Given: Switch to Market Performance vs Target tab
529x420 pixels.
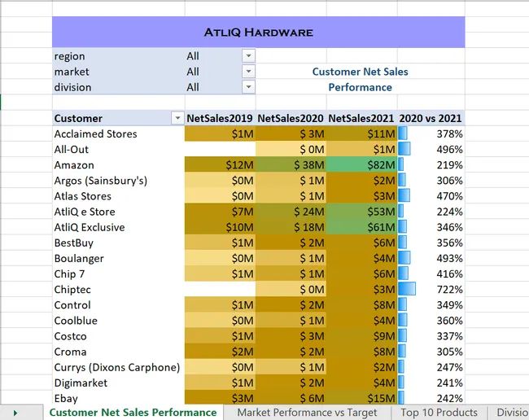Looking at the screenshot, I should [307, 412].
